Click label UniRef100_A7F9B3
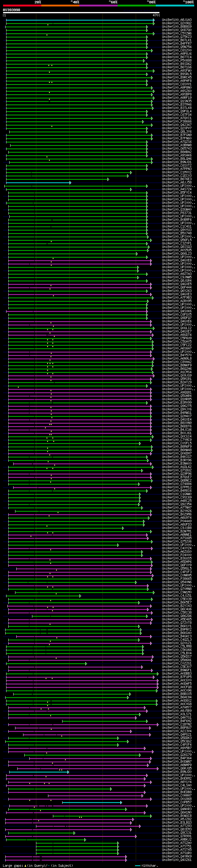This screenshot has height=868, width=197. tap(177, 297)
